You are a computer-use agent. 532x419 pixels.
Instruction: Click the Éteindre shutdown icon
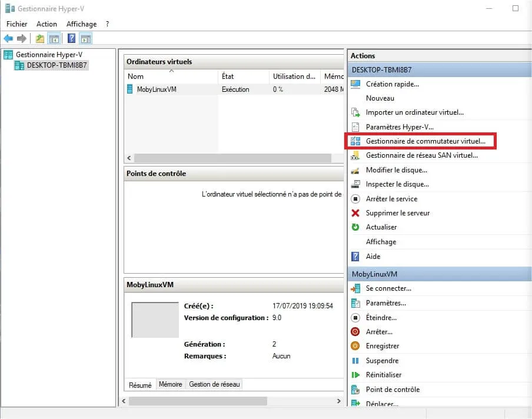click(355, 318)
